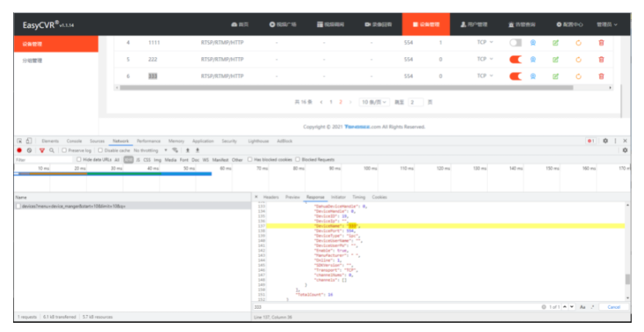This screenshot has width=644, height=332.
Task: Switch to DevTools Application tab
Action: tap(203, 141)
